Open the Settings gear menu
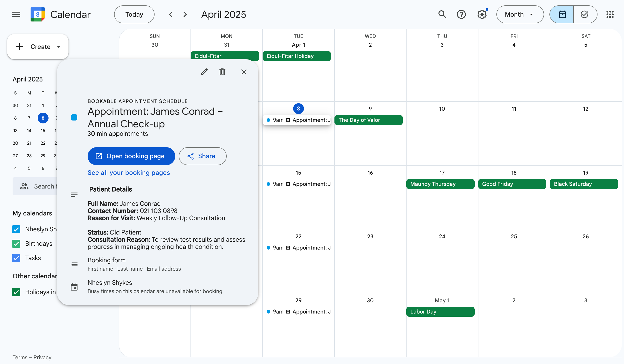The height and width of the screenshot is (364, 624). tap(482, 14)
